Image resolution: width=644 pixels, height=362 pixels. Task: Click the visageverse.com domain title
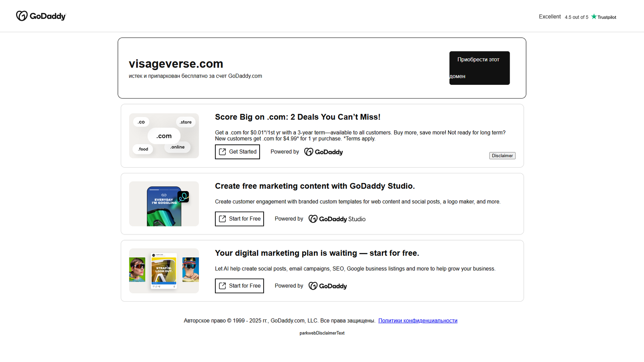176,64
